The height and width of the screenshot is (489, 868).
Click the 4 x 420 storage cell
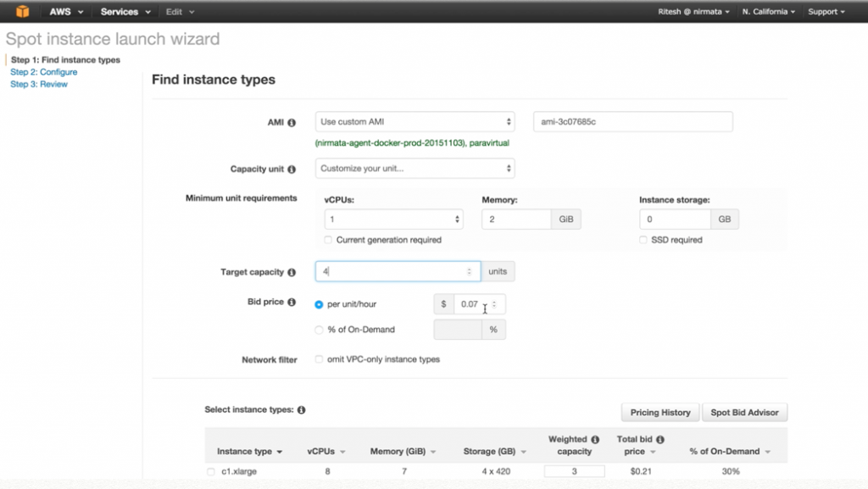pos(496,472)
